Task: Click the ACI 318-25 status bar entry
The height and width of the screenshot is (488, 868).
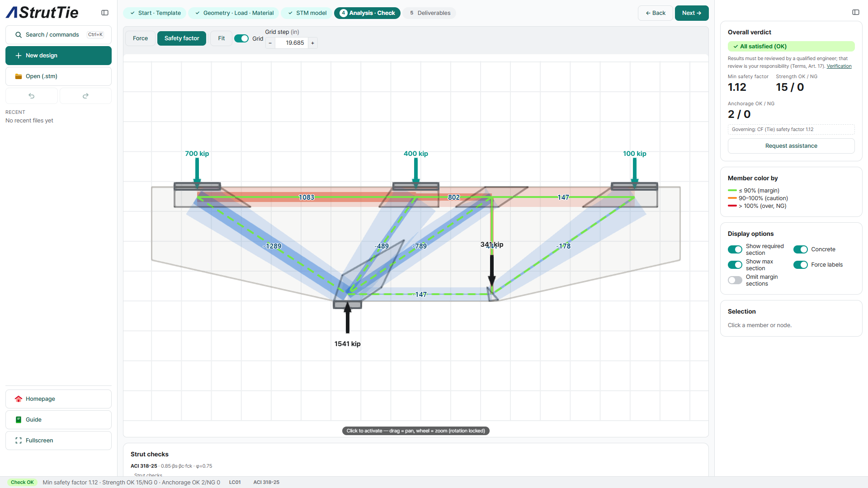Action: click(x=266, y=483)
